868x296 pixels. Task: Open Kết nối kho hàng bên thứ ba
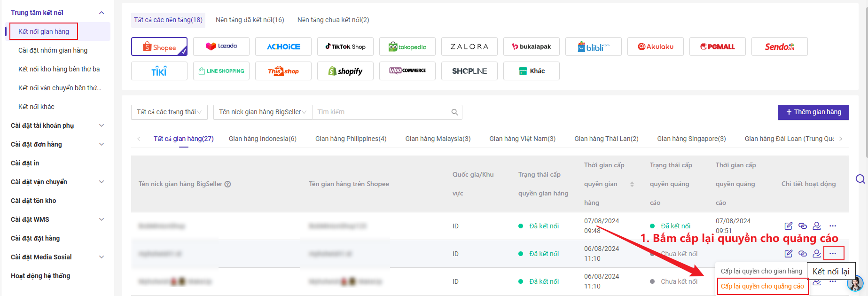coord(59,69)
